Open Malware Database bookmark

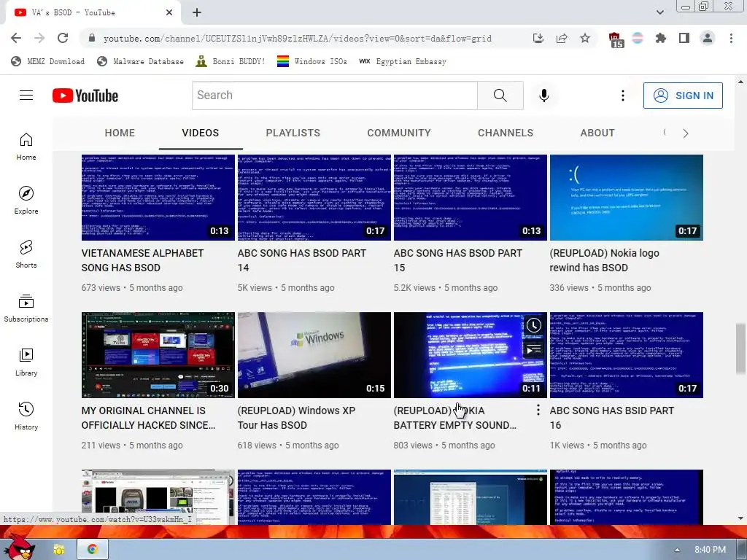(x=140, y=61)
